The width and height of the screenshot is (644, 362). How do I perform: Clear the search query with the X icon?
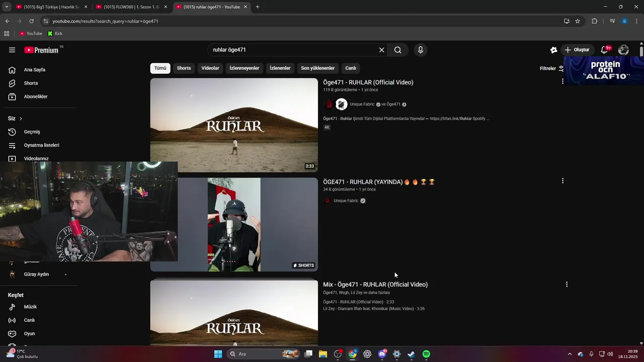pos(381,50)
